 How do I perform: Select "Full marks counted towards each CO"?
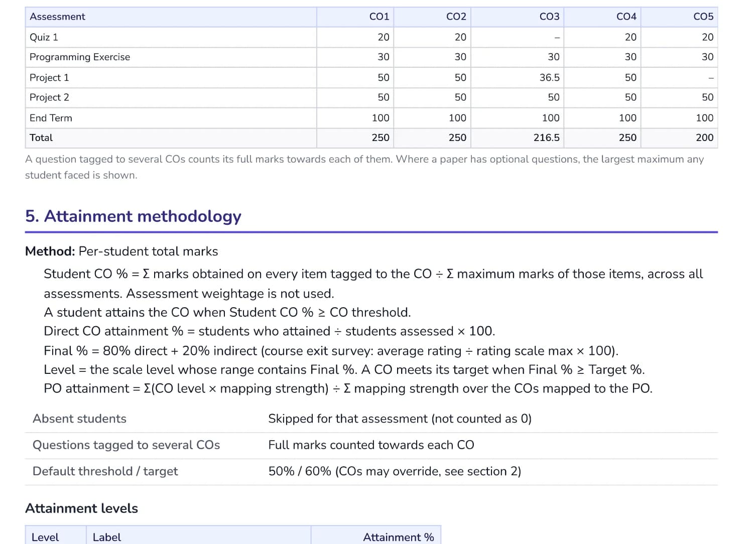point(371,445)
